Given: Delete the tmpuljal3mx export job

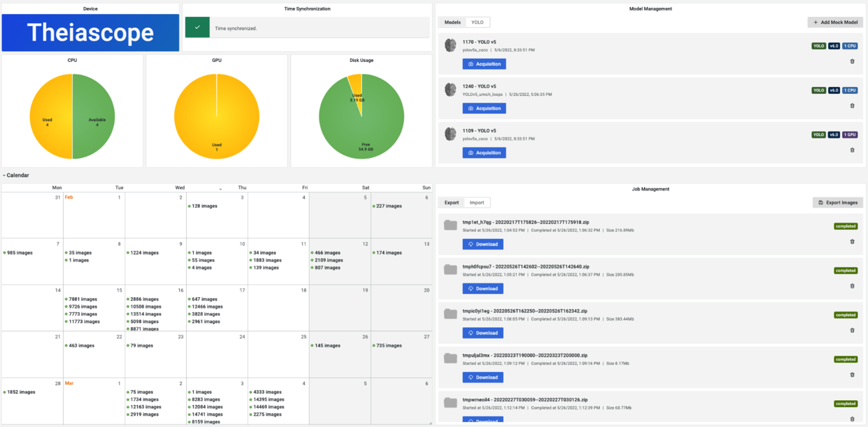Looking at the screenshot, I should (852, 375).
